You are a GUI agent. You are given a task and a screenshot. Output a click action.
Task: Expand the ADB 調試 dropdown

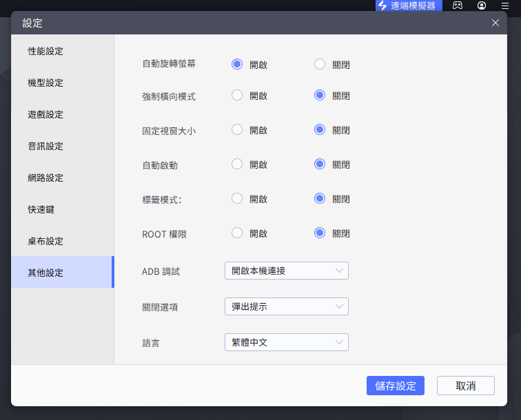[287, 271]
